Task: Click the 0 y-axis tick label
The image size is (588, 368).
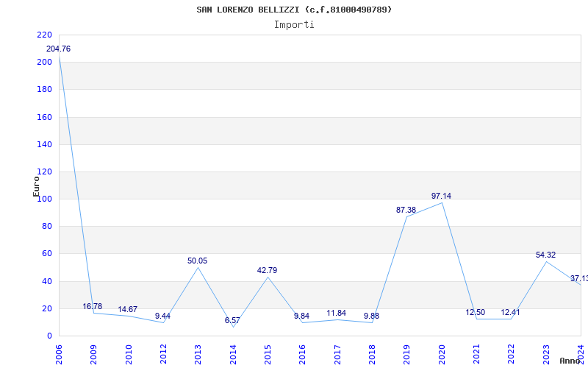Action: coord(49,336)
